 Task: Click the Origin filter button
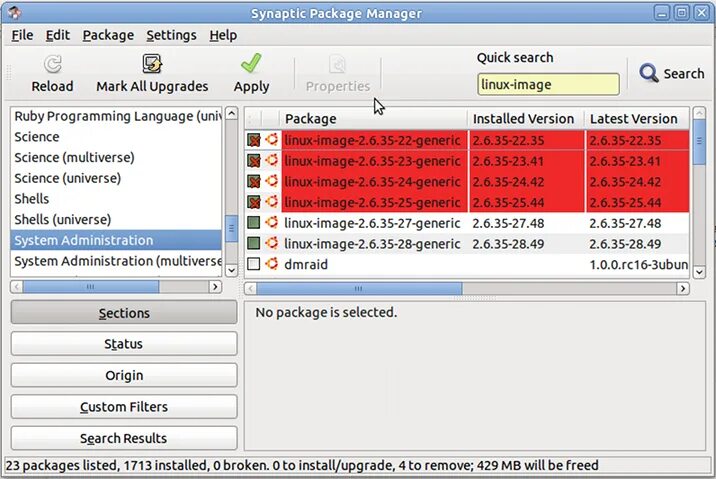[124, 375]
